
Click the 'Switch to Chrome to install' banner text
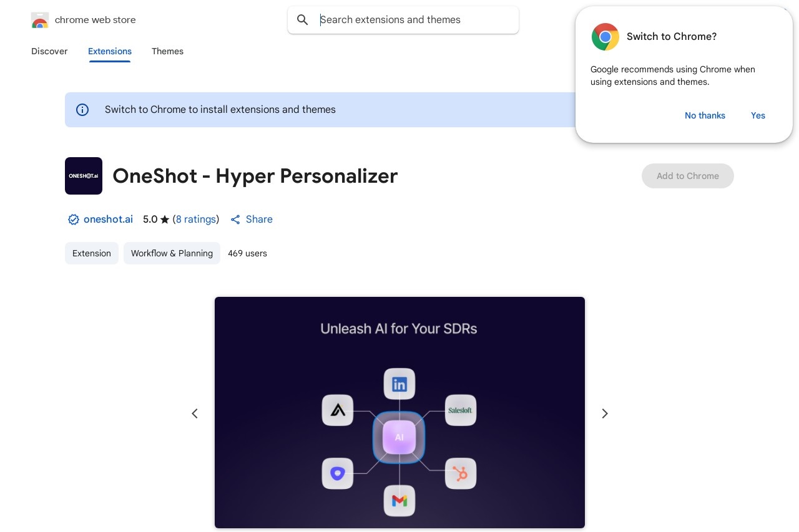(220, 110)
